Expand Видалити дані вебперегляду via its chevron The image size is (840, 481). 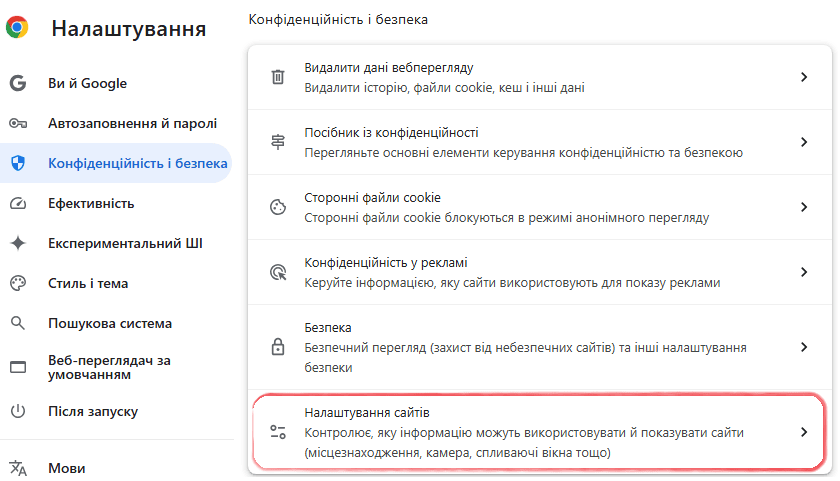coord(804,77)
